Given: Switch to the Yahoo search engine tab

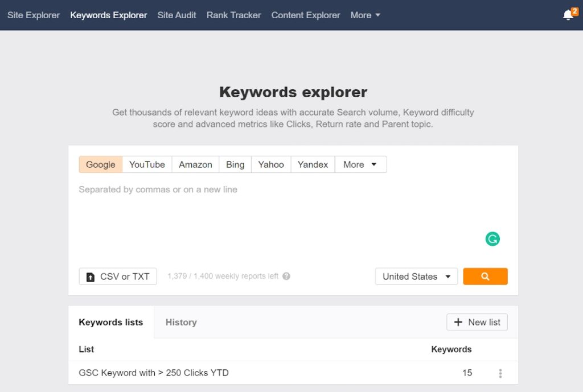Looking at the screenshot, I should click(x=270, y=164).
